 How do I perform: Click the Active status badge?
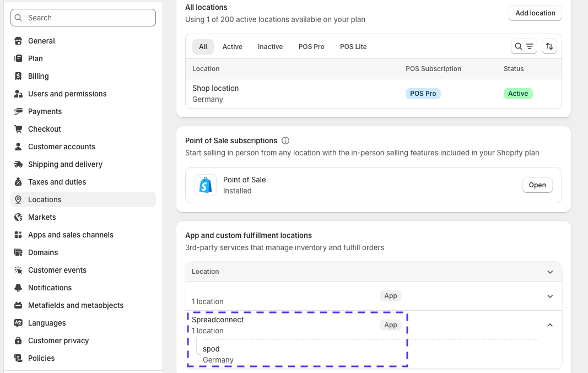(518, 94)
